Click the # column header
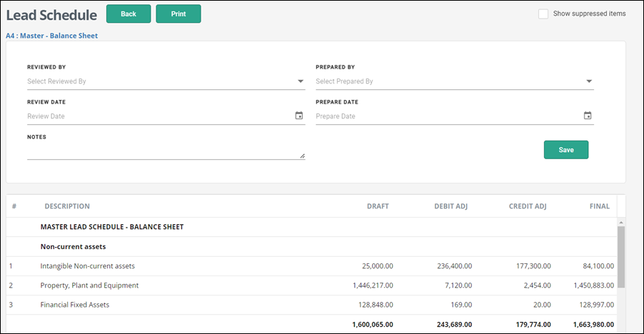Viewport: 644px width, 334px height. [x=14, y=206]
